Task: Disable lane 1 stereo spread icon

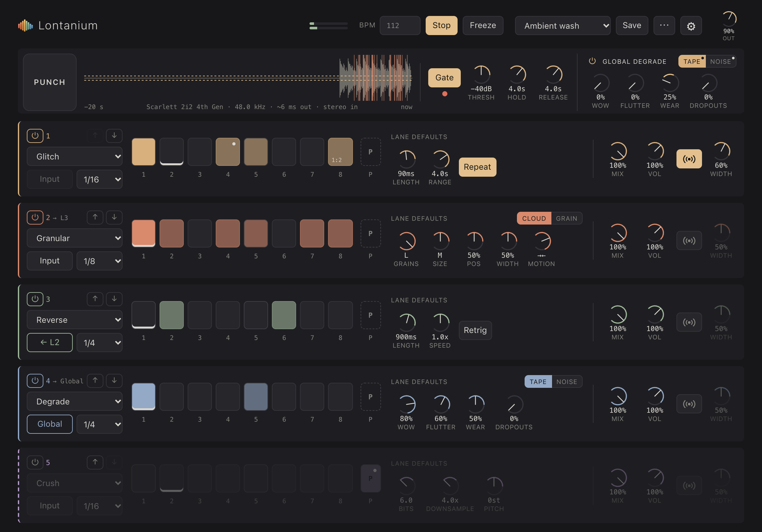Action: [689, 159]
